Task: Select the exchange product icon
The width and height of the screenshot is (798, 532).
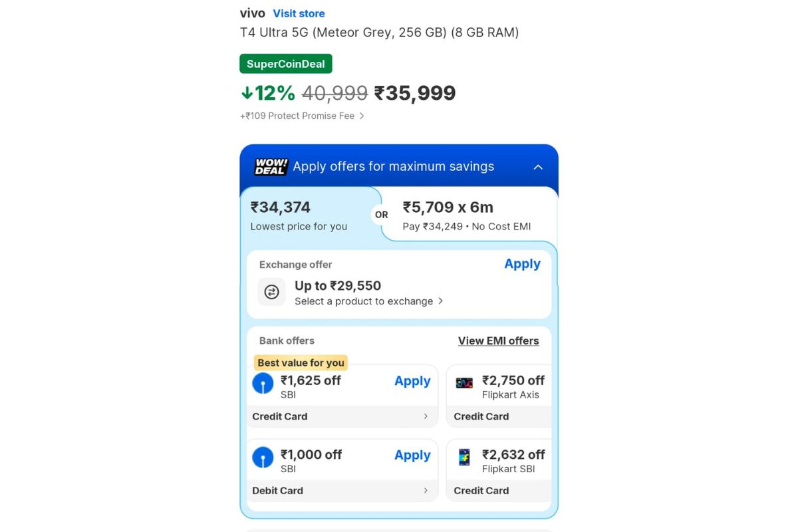Action: (x=271, y=292)
